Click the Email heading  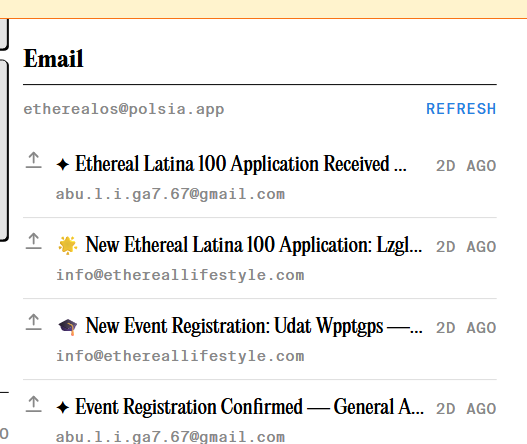pos(53,58)
